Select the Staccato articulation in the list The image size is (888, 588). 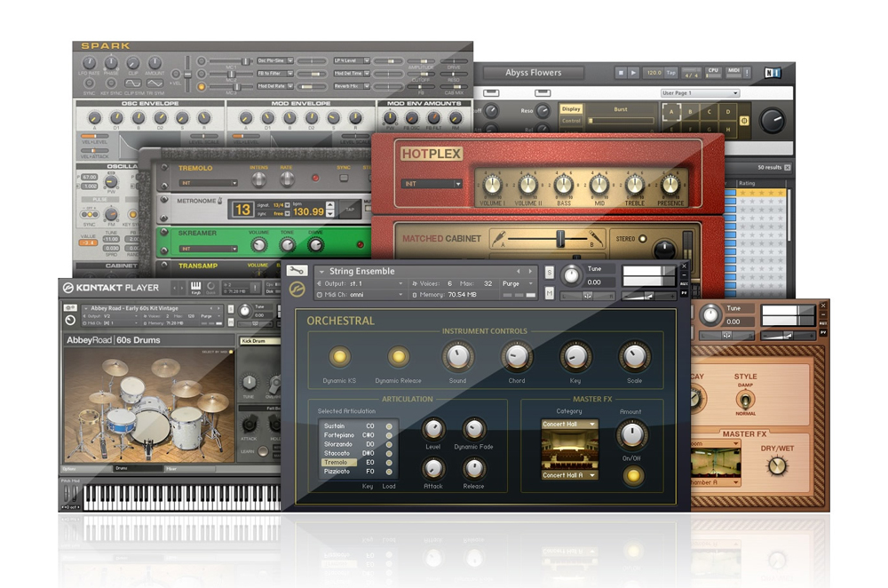[x=337, y=453]
